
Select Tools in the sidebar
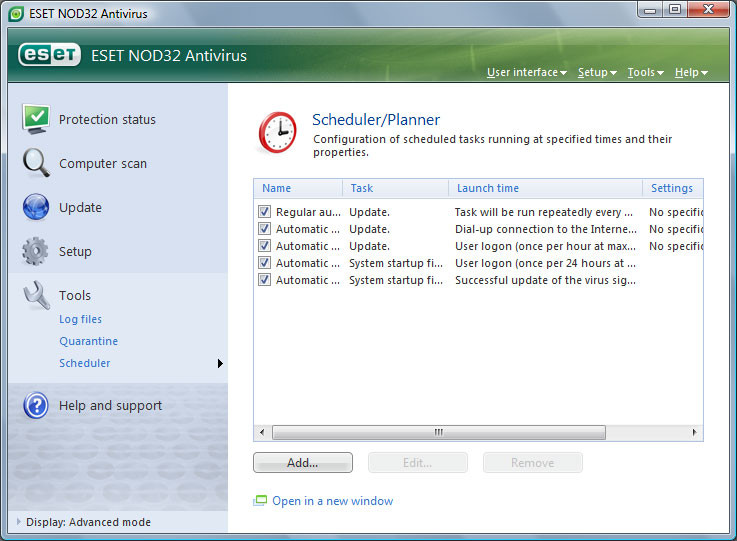[75, 295]
